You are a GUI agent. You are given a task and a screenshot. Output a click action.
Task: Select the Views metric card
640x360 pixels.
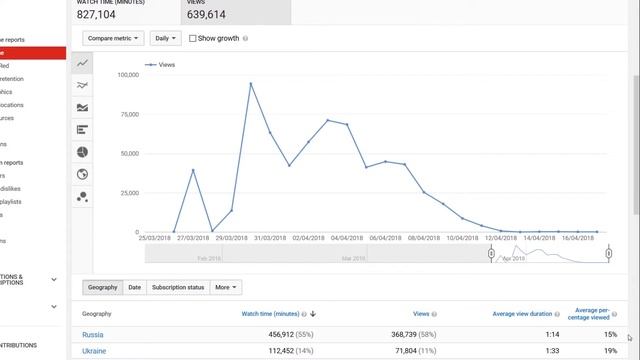(236, 12)
